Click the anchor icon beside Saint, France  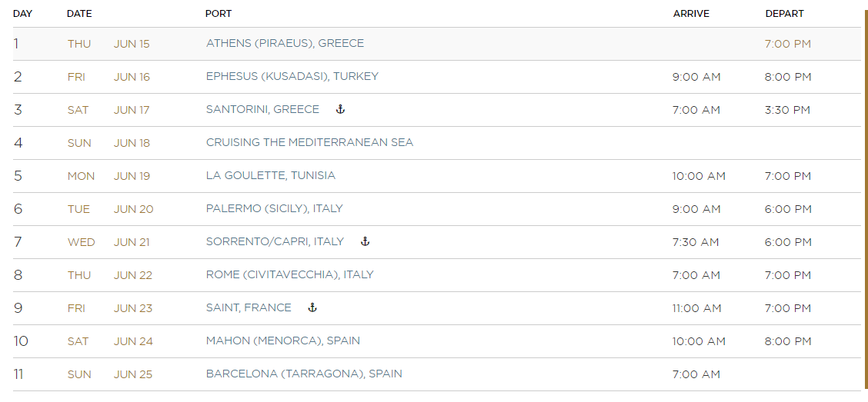pos(312,307)
